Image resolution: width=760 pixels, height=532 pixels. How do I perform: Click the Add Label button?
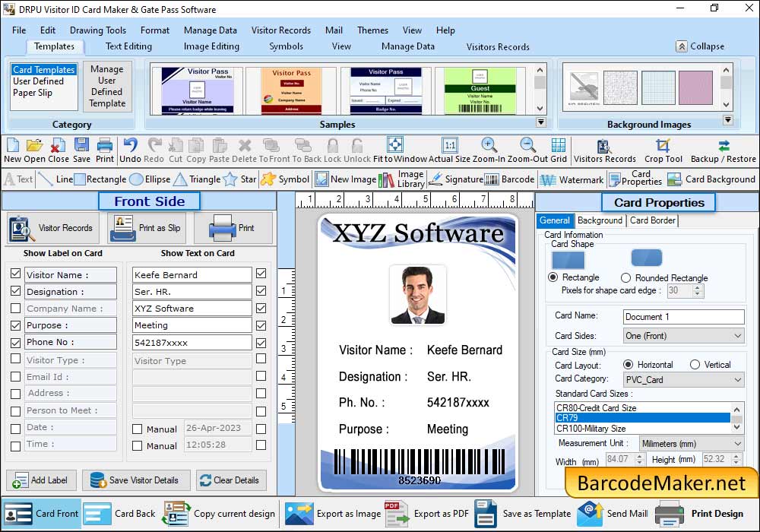pos(41,480)
